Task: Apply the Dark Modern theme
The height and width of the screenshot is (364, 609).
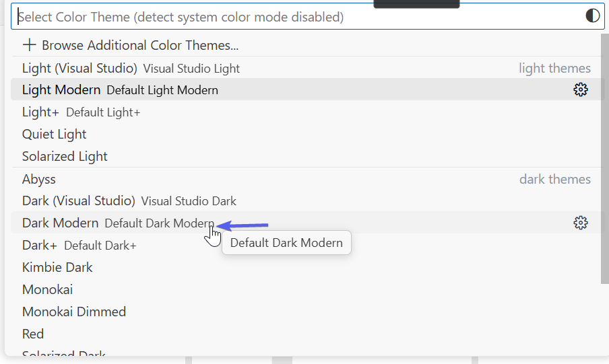Action: coord(60,223)
